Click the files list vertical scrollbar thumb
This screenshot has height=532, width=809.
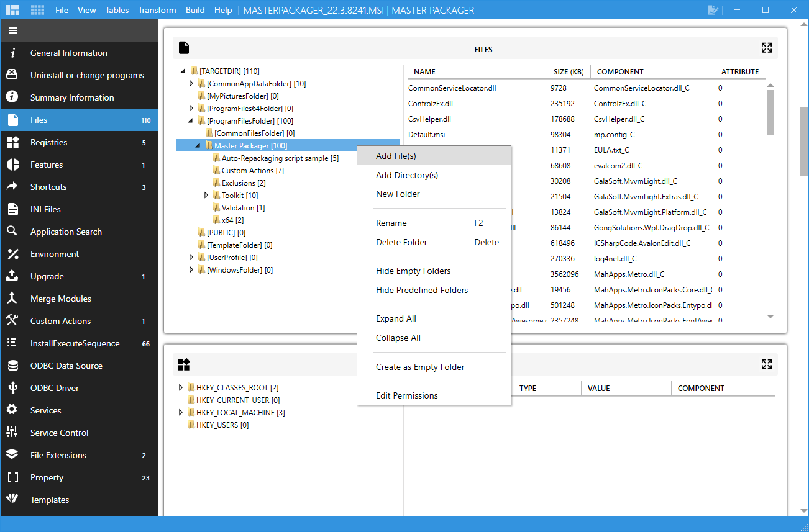click(x=770, y=112)
